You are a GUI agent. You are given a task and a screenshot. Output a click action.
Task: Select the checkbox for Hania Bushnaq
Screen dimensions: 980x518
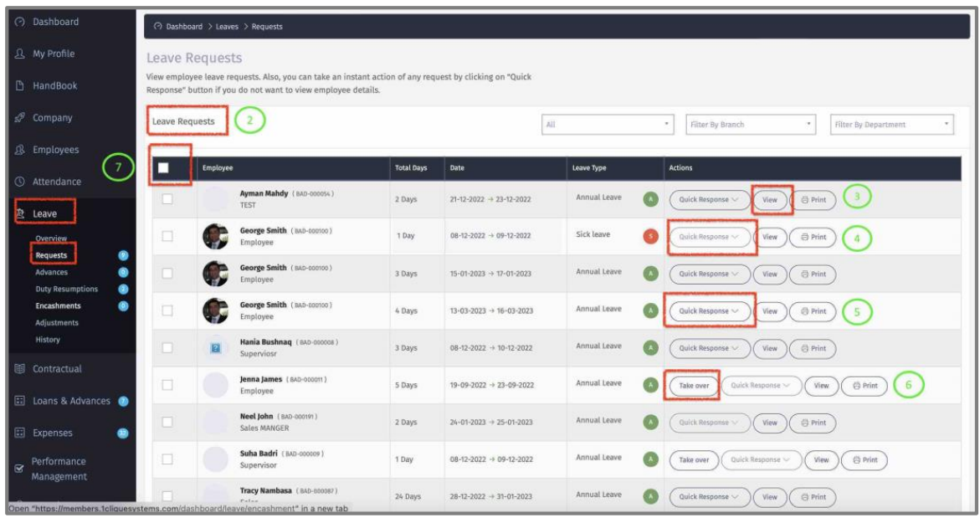[167, 348]
